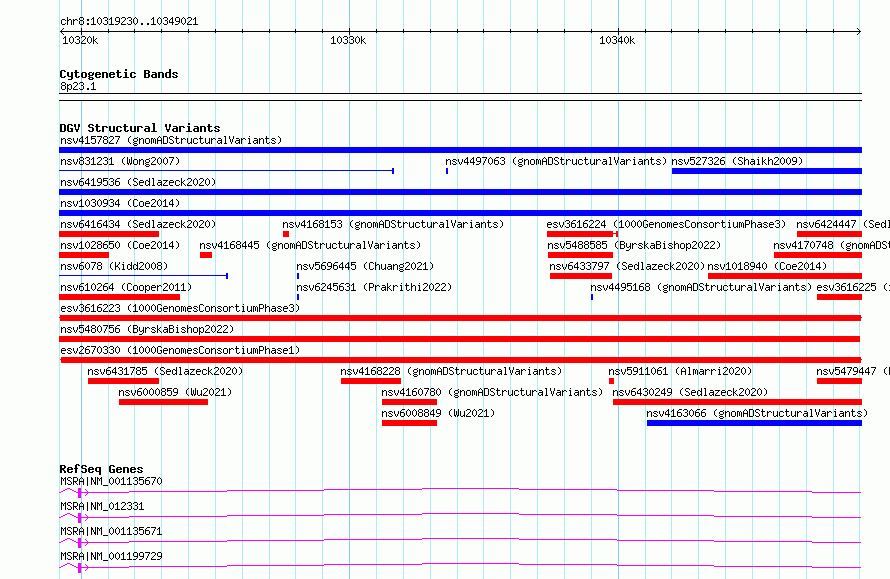Click the chr8:10319230..10349021 region text
Viewport: 890px width, 579px height.
coord(129,22)
